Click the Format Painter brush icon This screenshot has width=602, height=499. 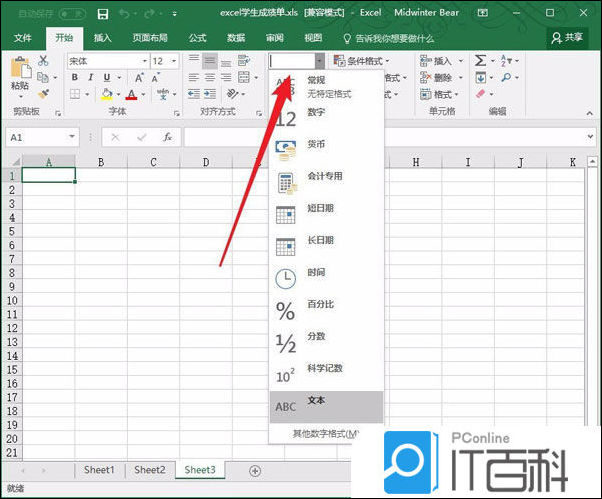click(x=43, y=94)
